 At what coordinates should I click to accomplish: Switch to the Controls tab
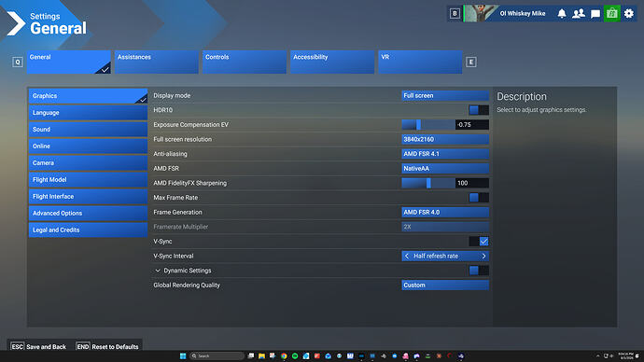245,62
